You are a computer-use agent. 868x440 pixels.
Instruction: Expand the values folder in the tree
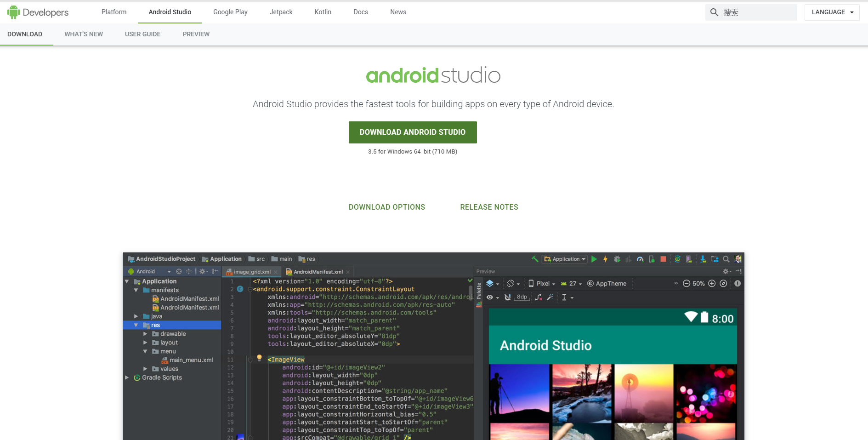tap(145, 369)
